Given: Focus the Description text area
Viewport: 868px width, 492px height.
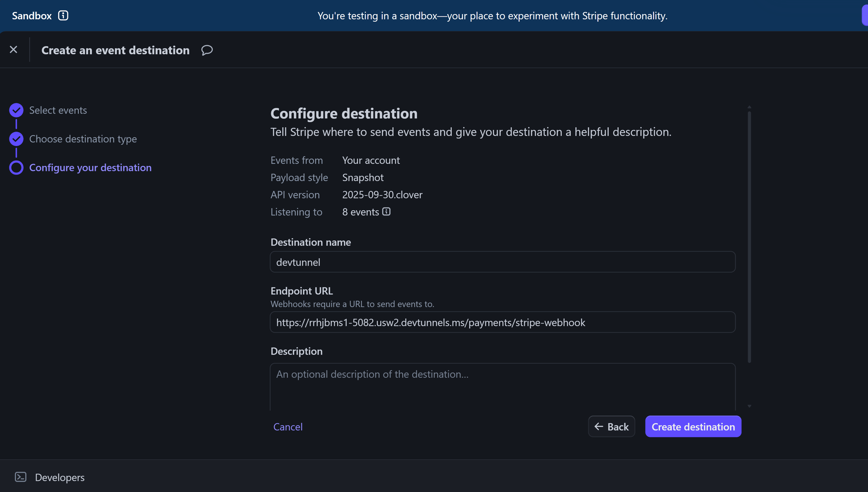Looking at the screenshot, I should [x=502, y=387].
